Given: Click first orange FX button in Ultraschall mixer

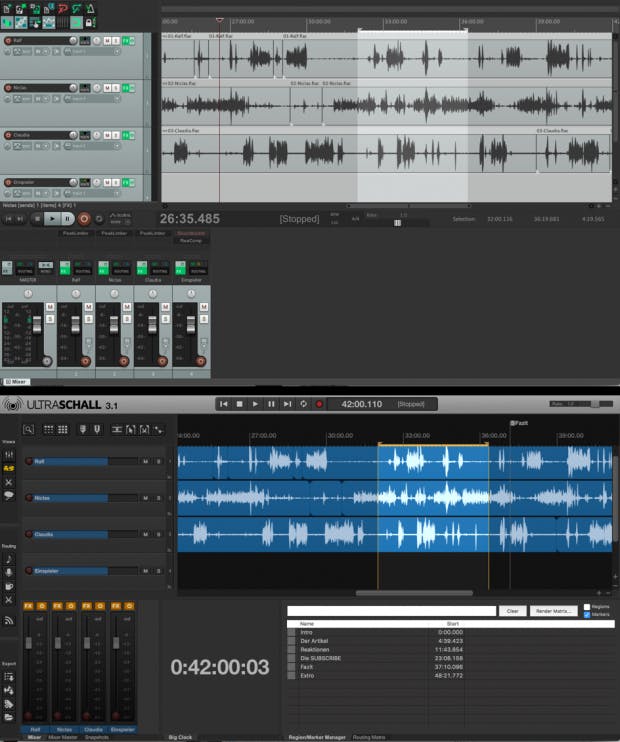Looking at the screenshot, I should point(28,606).
